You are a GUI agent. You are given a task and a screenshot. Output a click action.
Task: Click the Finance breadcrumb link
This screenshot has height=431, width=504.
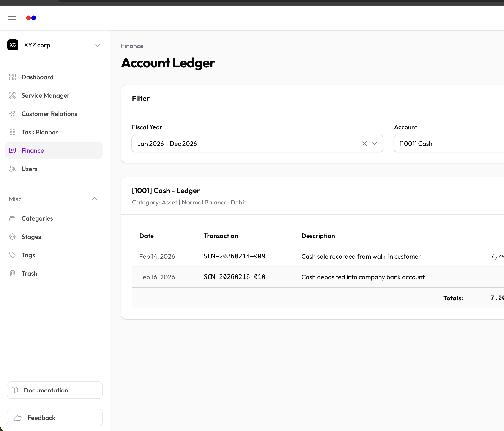click(x=132, y=46)
